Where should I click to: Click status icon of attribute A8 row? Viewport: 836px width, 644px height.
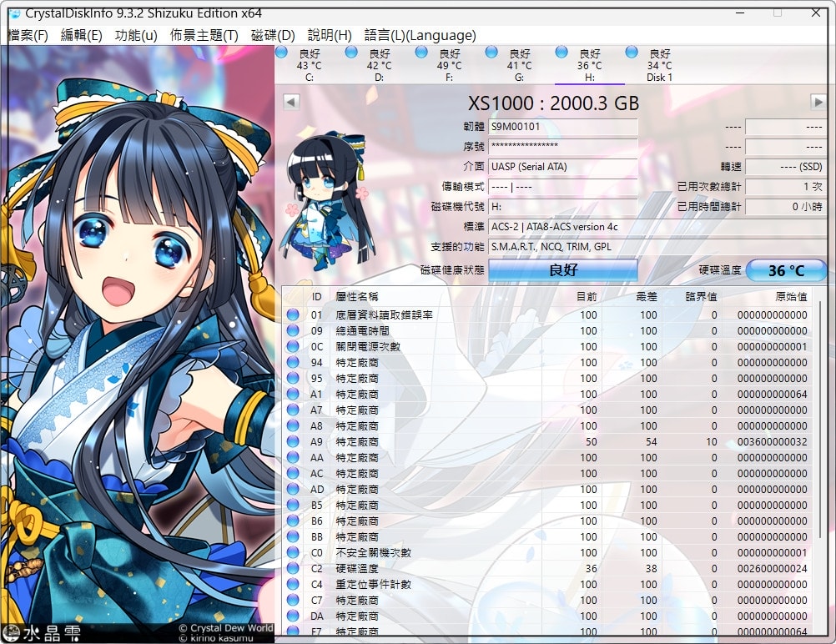point(293,426)
